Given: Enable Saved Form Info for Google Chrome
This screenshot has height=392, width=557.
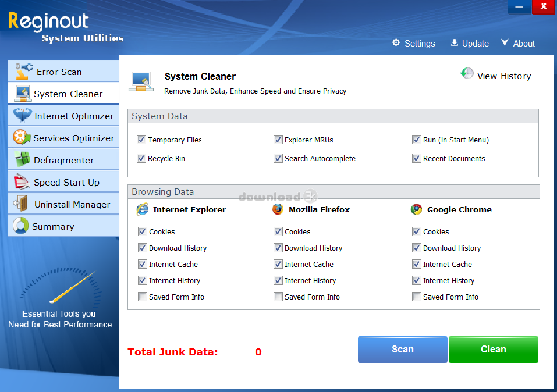Looking at the screenshot, I should pyautogui.click(x=417, y=297).
